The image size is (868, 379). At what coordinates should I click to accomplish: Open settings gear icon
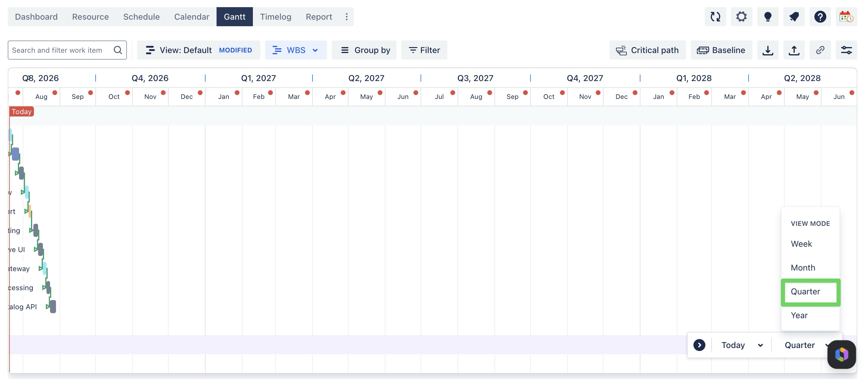click(x=741, y=16)
